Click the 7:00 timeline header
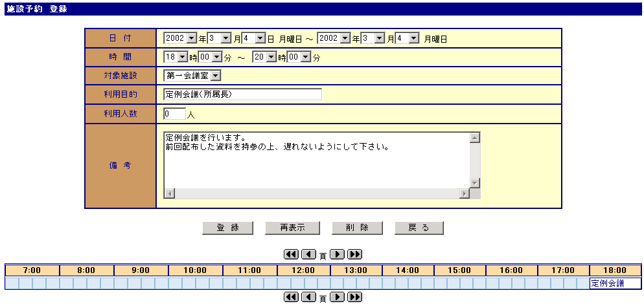Viewport: 644px width, 306px height. (x=32, y=270)
